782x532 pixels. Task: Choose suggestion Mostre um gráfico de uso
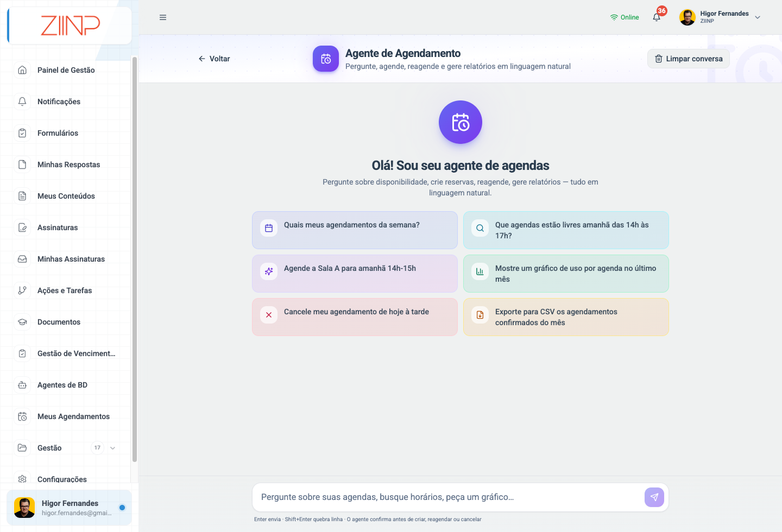tap(566, 274)
